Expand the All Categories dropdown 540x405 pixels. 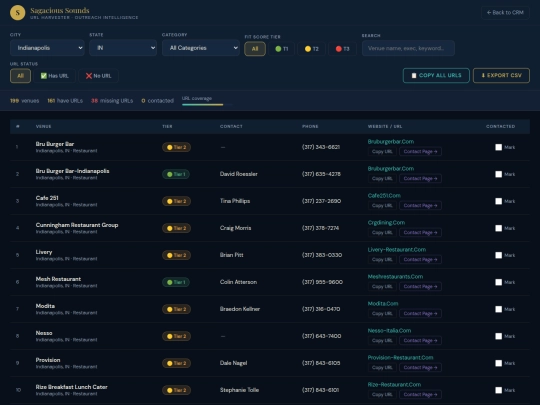201,48
